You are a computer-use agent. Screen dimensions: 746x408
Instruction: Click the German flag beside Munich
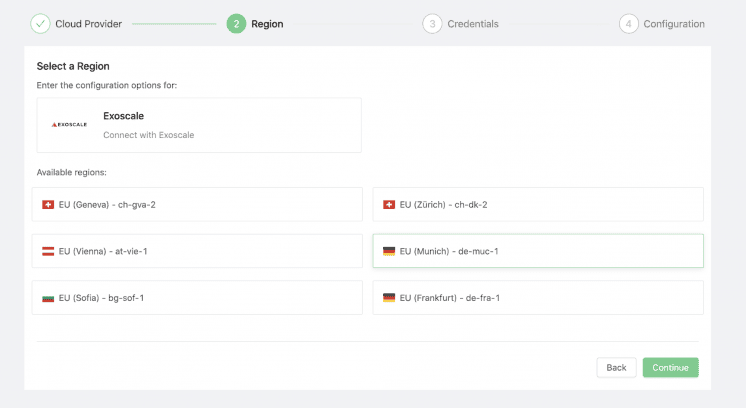coord(388,251)
